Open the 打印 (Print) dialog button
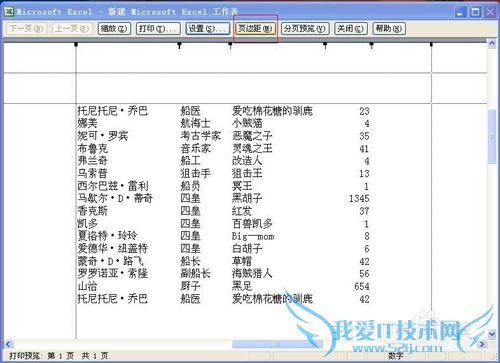Viewport: 500px width, 363px height. coord(158,29)
